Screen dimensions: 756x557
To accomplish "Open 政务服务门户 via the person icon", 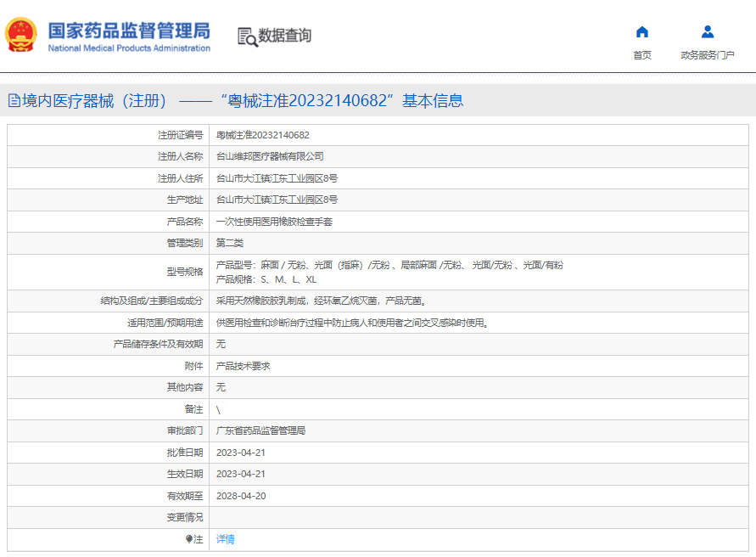I will pyautogui.click(x=708, y=32).
